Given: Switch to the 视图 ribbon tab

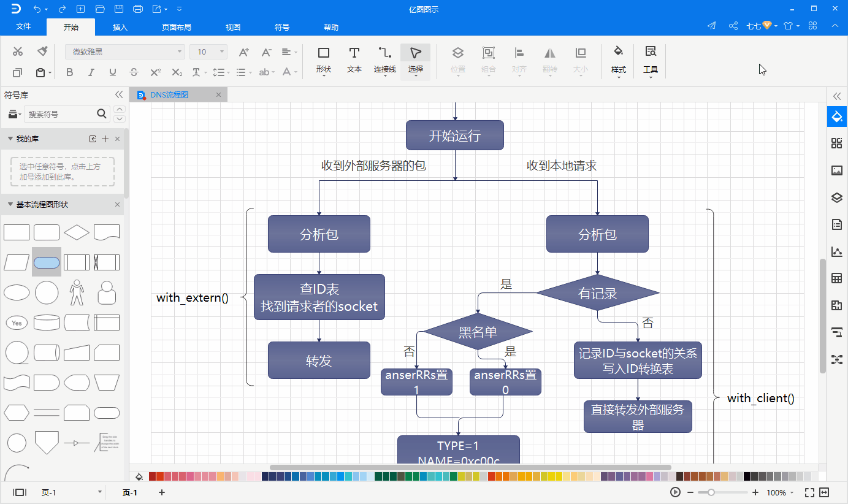Looking at the screenshot, I should pos(233,27).
